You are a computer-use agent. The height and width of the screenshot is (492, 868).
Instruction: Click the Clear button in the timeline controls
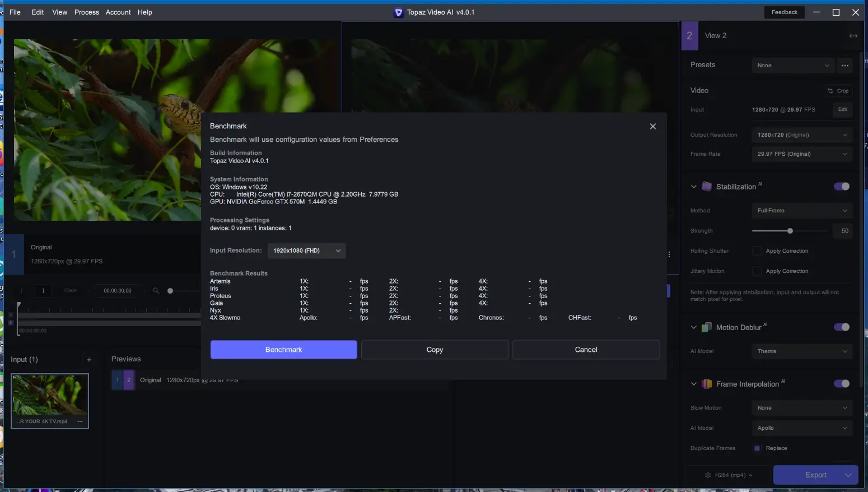point(71,291)
